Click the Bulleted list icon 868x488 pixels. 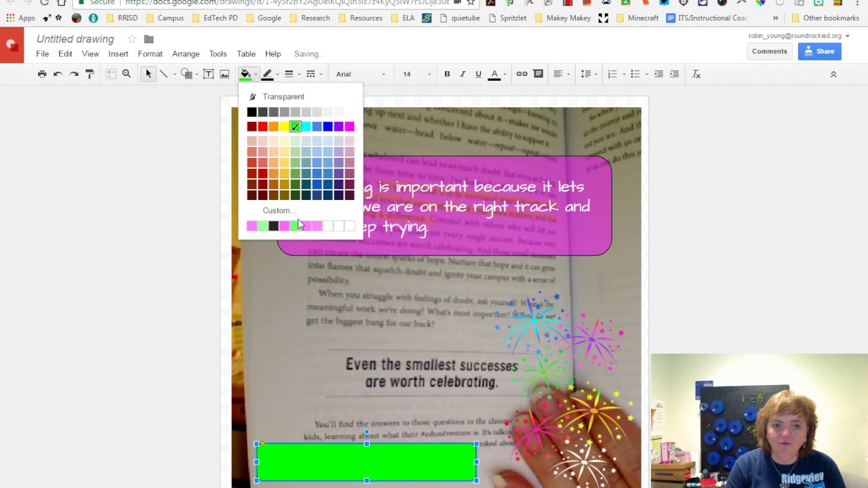click(x=635, y=74)
